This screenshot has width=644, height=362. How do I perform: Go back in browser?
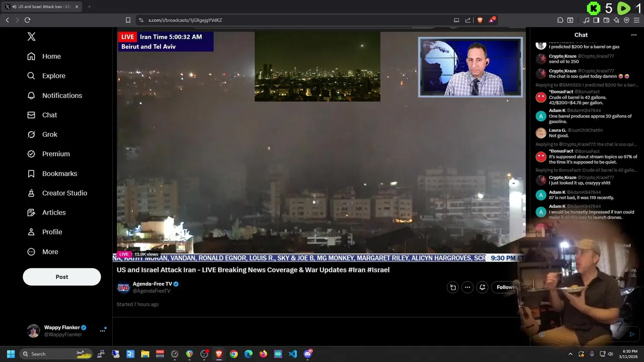tap(7, 20)
